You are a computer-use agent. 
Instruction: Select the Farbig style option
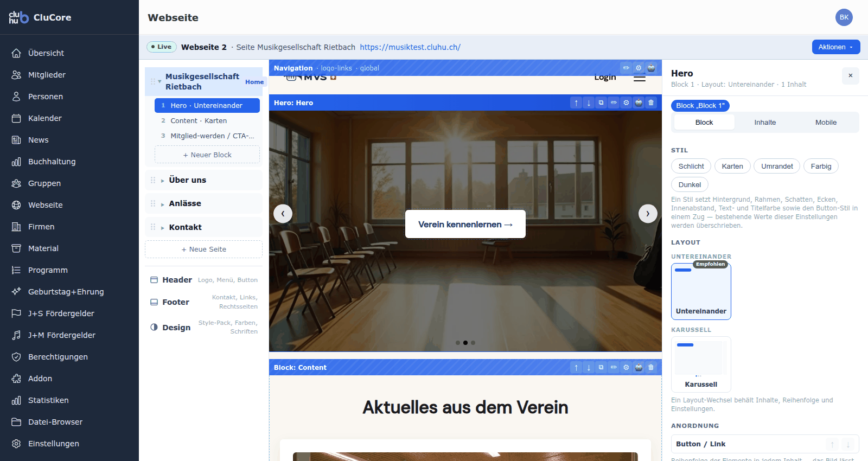click(821, 167)
